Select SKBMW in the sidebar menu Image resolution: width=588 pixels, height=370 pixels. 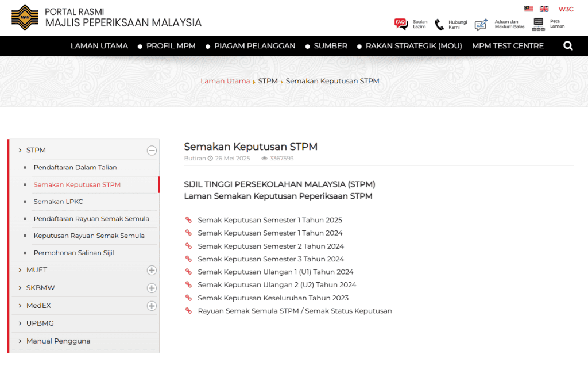click(41, 287)
